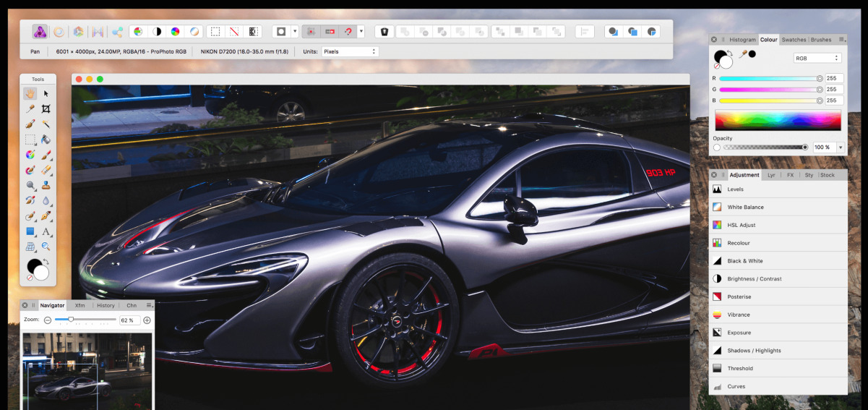Select the Blur Brush droplet tool
868x410 pixels.
(46, 201)
